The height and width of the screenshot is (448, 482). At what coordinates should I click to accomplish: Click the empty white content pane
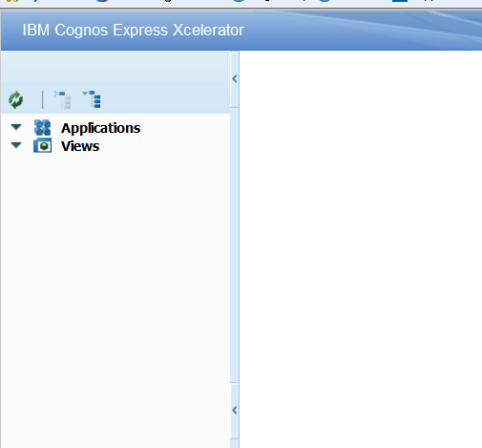(361, 249)
